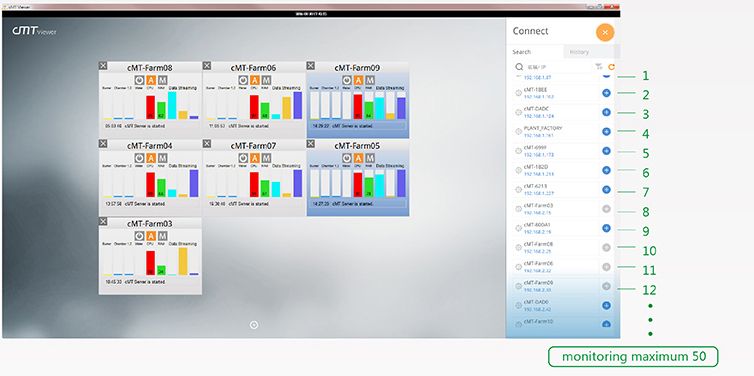Switch to the History tab
Image resolution: width=754 pixels, height=376 pixels.
(578, 52)
